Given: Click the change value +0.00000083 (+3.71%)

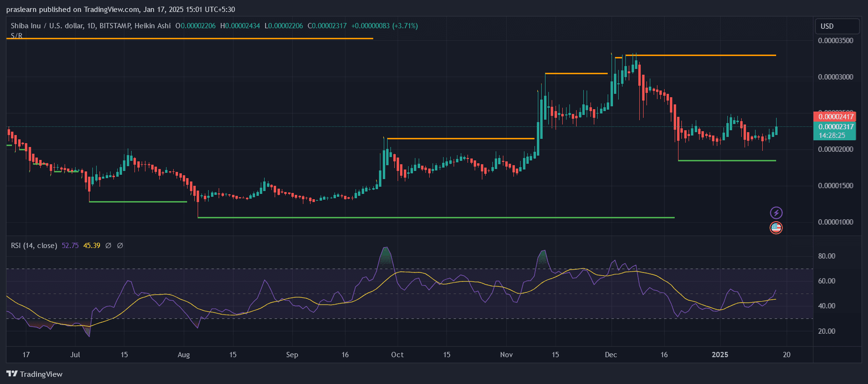Looking at the screenshot, I should point(385,26).
